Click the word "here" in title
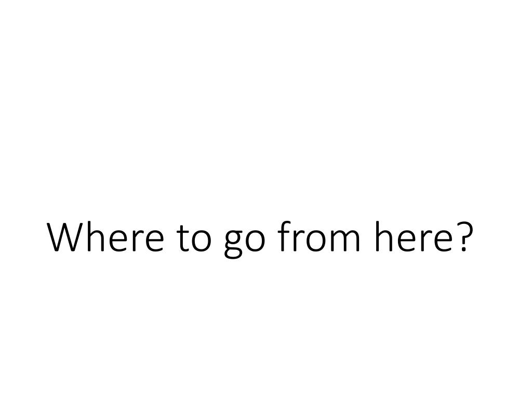Viewport: 532px width, 399px height. [414, 236]
